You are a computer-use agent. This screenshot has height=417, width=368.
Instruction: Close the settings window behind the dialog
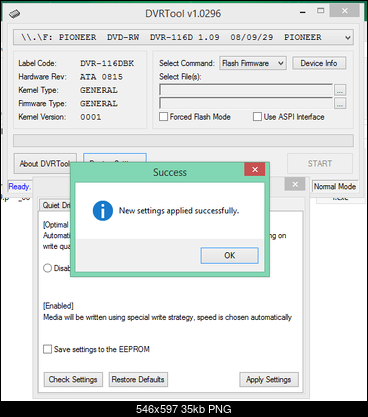tap(295, 184)
